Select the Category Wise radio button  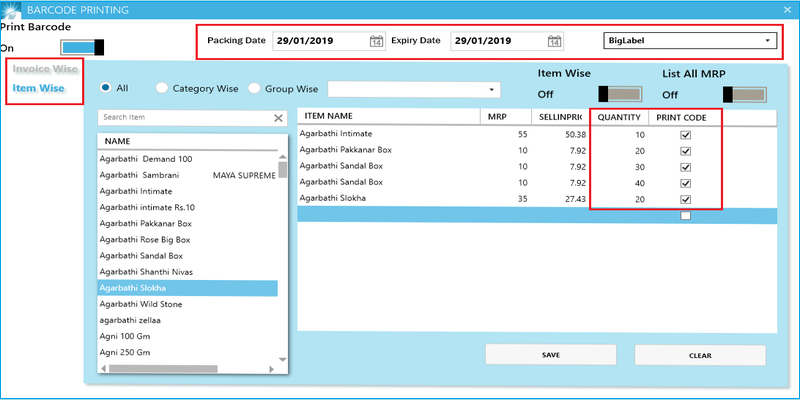[162, 89]
